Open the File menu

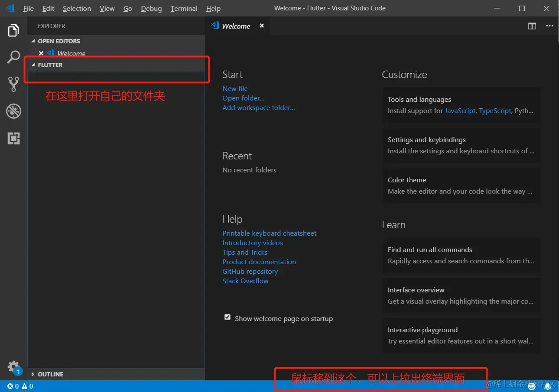pyautogui.click(x=28, y=8)
